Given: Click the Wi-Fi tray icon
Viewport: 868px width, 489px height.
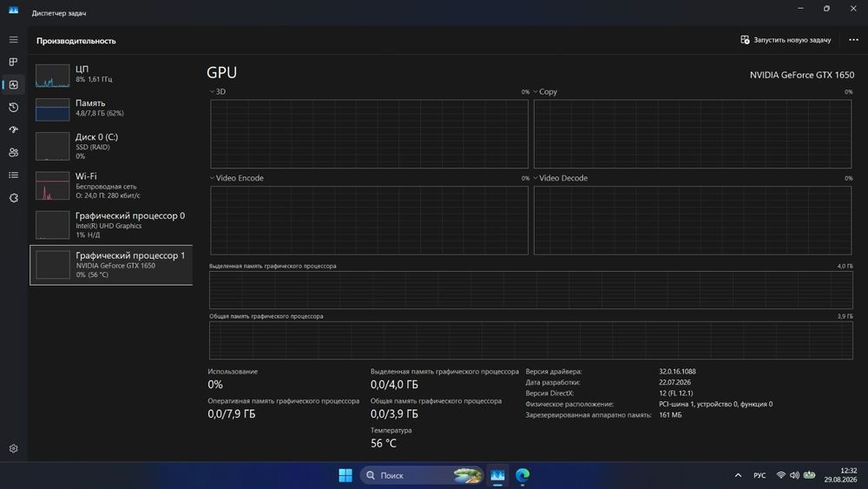Looking at the screenshot, I should 780,475.
